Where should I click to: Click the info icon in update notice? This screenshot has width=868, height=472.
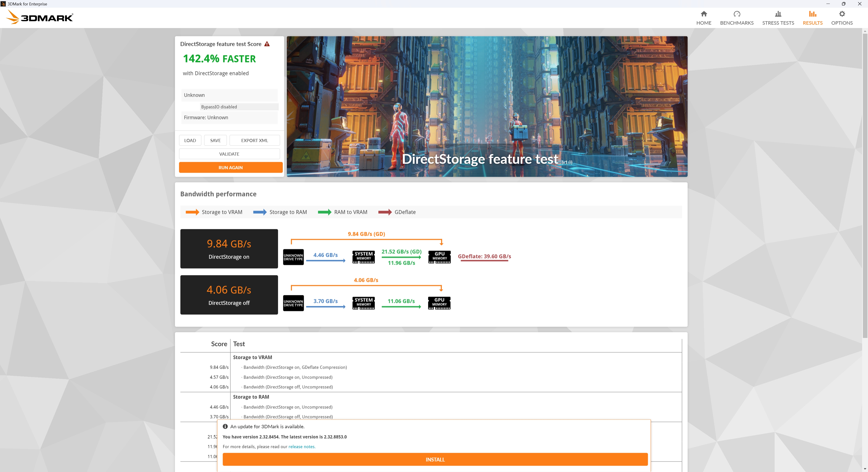[x=225, y=427]
